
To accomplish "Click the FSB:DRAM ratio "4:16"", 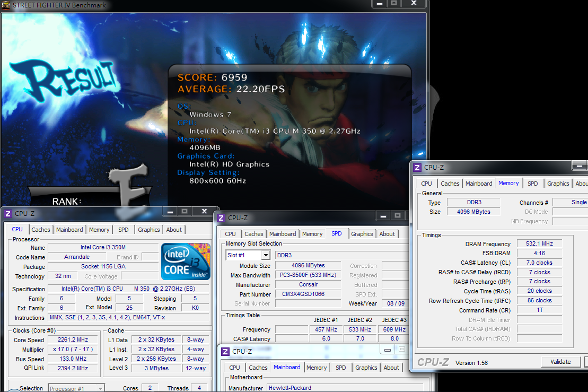I will 539,253.
